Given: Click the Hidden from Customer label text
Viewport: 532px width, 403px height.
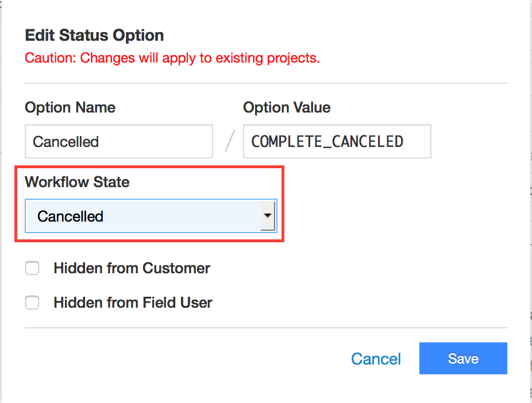Looking at the screenshot, I should [x=132, y=268].
